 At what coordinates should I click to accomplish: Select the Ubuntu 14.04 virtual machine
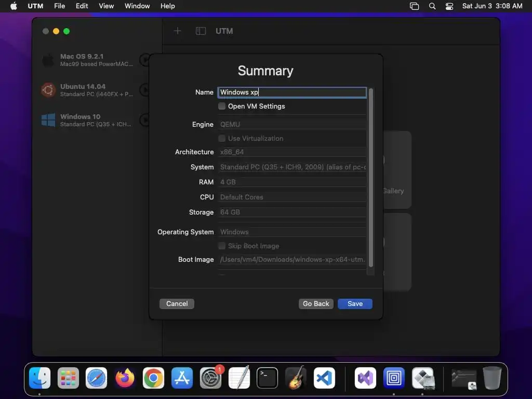click(87, 90)
